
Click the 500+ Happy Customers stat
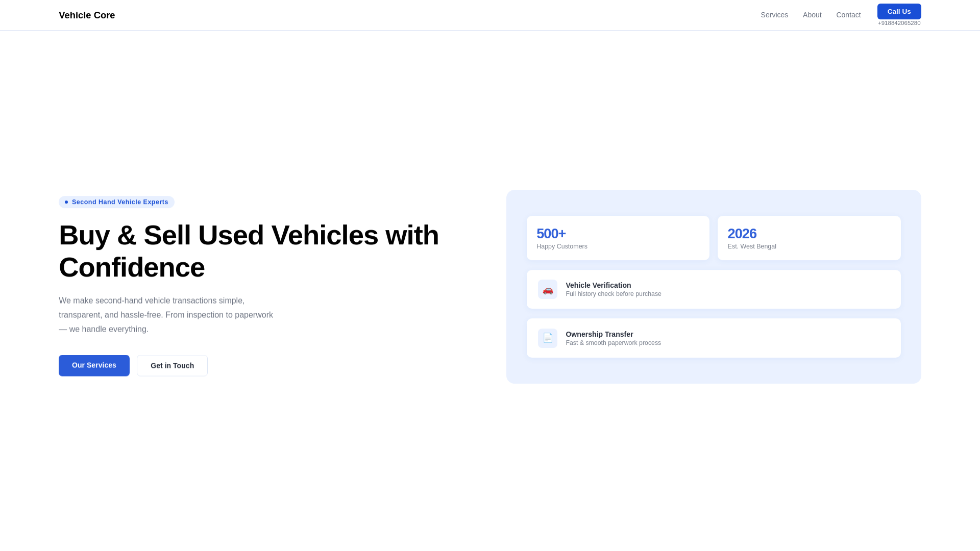coord(618,238)
